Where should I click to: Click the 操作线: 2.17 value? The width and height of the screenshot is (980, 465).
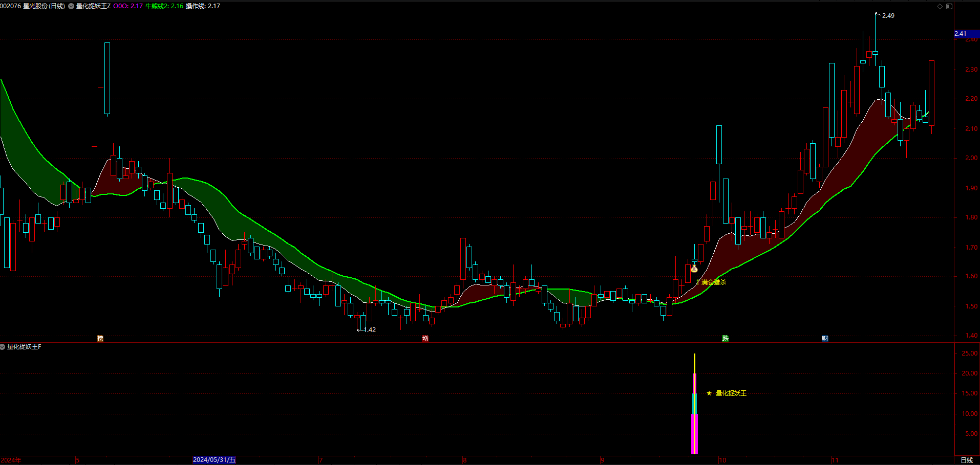point(203,6)
